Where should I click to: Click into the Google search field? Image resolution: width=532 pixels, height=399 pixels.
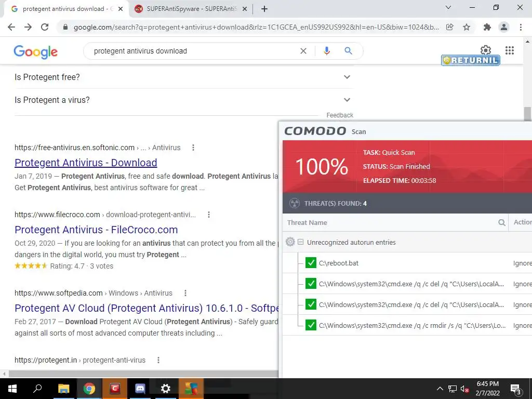click(x=193, y=51)
